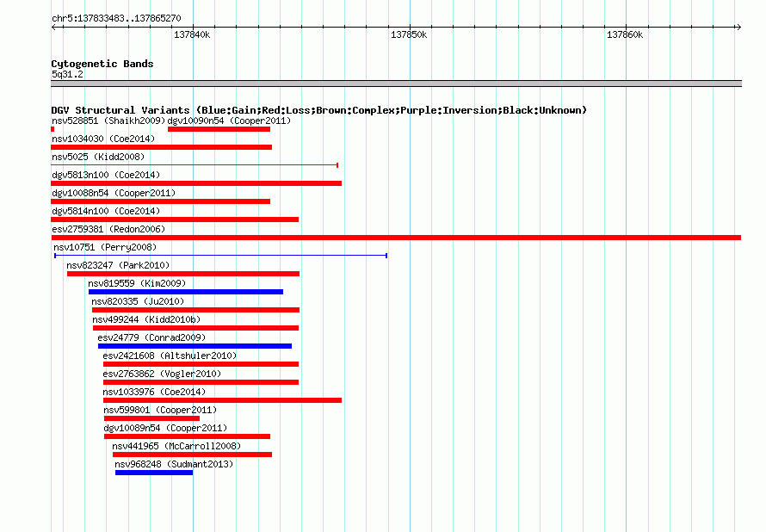Click the red bar for dgv5814n100
Viewport: 766px width, 532px height.
pos(175,220)
